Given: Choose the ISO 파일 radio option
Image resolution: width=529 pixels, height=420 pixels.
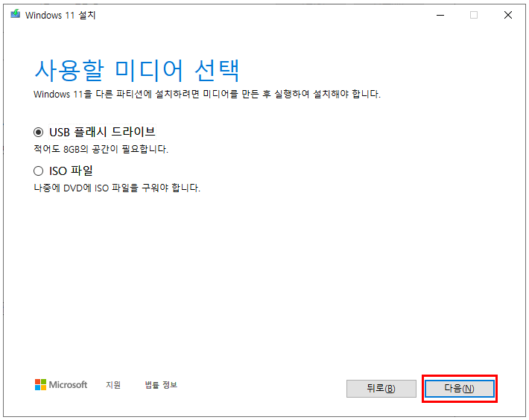Looking at the screenshot, I should (x=39, y=171).
